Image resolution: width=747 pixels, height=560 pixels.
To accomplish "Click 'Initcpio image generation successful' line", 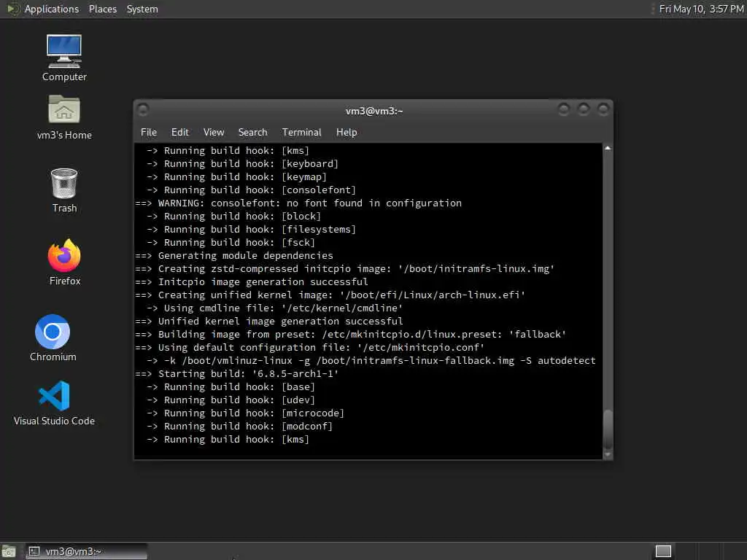I will click(x=252, y=282).
